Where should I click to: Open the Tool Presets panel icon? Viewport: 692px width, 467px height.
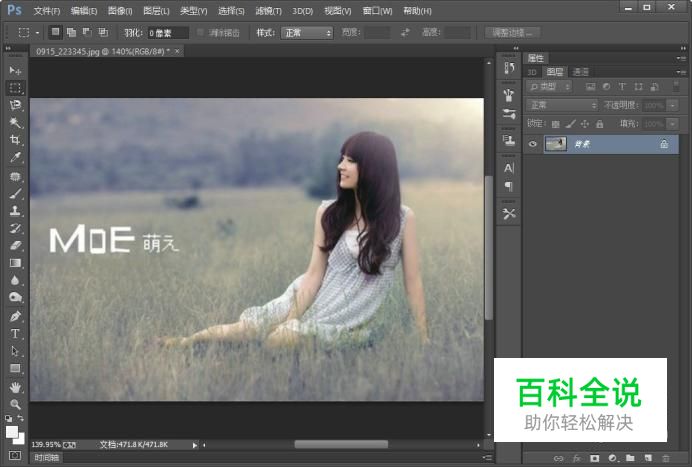click(509, 214)
